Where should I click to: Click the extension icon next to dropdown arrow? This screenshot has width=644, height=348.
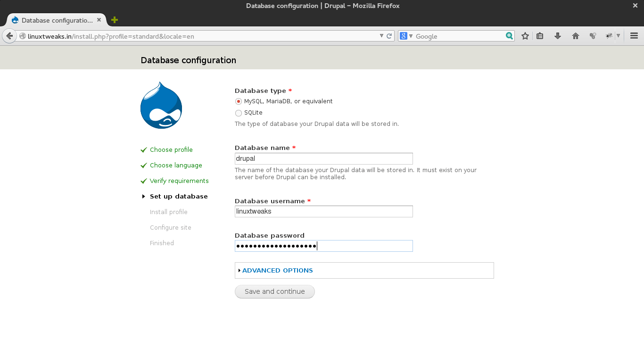point(609,36)
